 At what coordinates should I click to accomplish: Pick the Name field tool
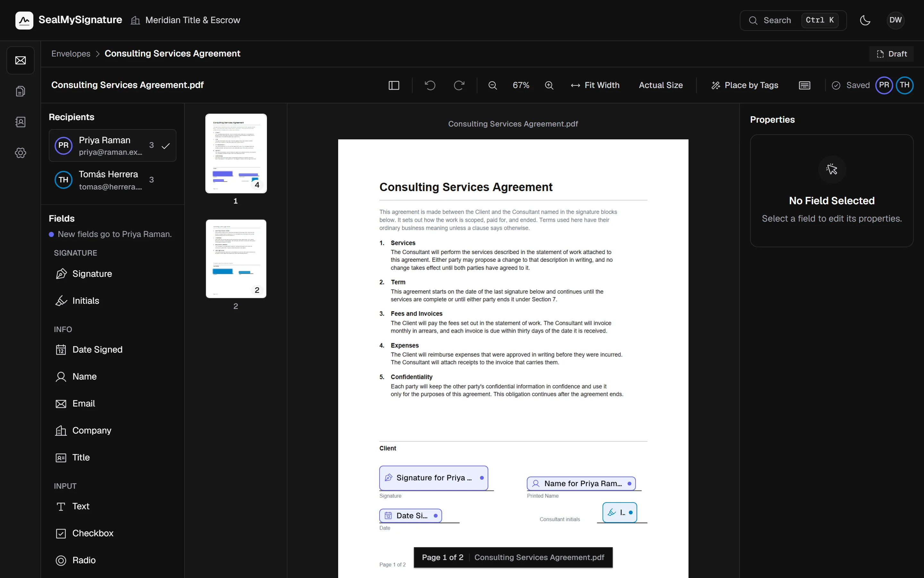(113, 377)
